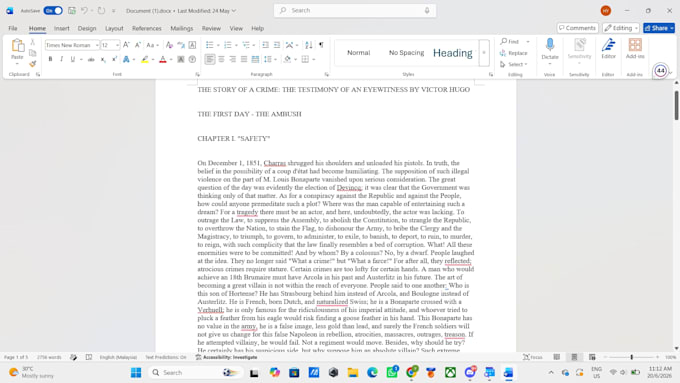Decrease font size with shrink font icon
Screen dimensions: 680x383
(x=137, y=45)
